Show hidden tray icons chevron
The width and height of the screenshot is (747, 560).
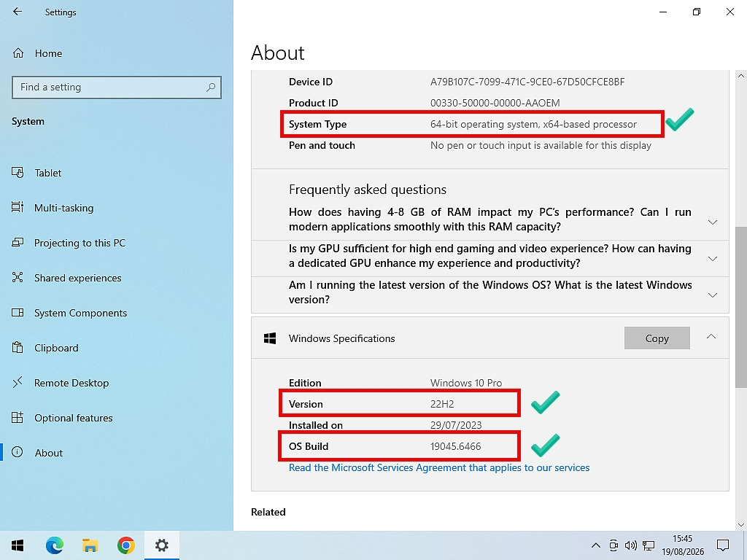click(595, 545)
